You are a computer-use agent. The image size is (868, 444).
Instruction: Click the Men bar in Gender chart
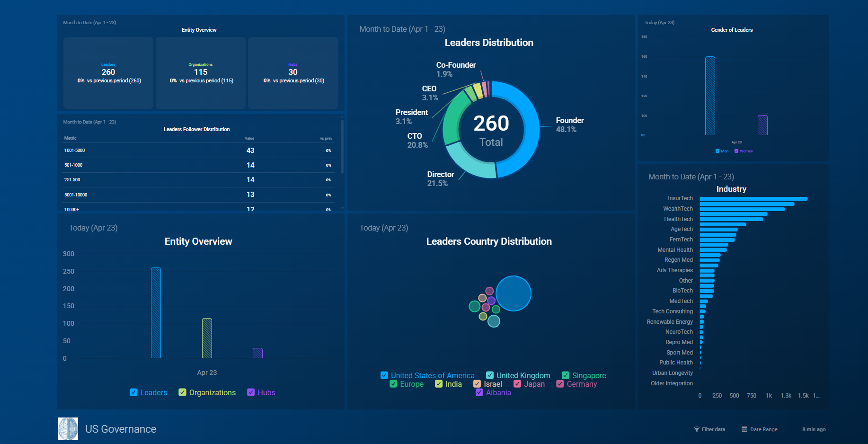click(x=710, y=96)
